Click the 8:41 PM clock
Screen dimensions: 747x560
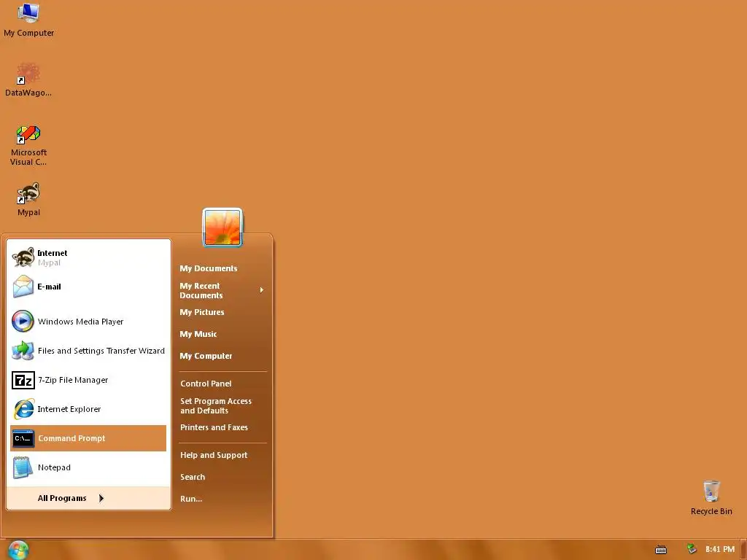720,549
